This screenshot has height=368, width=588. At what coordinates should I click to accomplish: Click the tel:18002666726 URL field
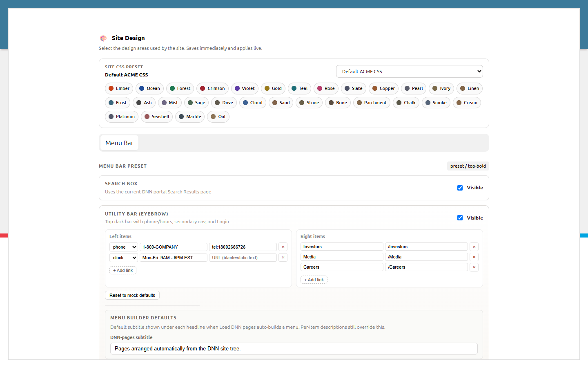(x=243, y=247)
